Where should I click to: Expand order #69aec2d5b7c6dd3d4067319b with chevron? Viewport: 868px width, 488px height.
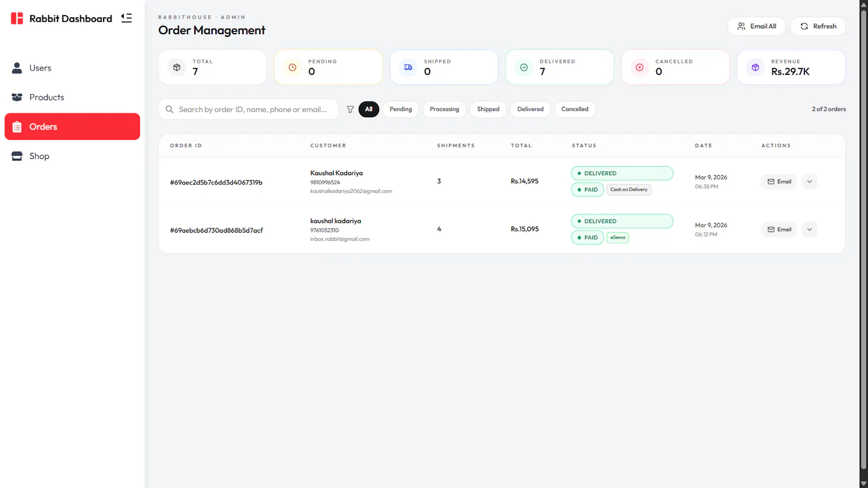tap(809, 182)
